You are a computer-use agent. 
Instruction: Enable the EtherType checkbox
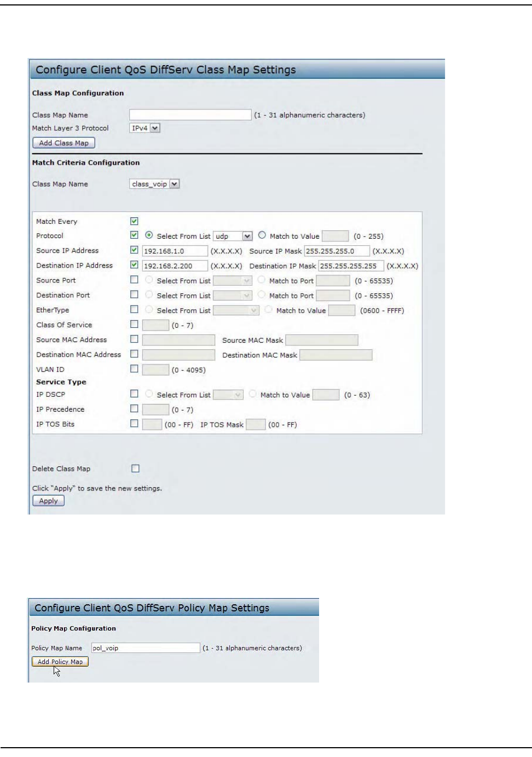click(134, 309)
